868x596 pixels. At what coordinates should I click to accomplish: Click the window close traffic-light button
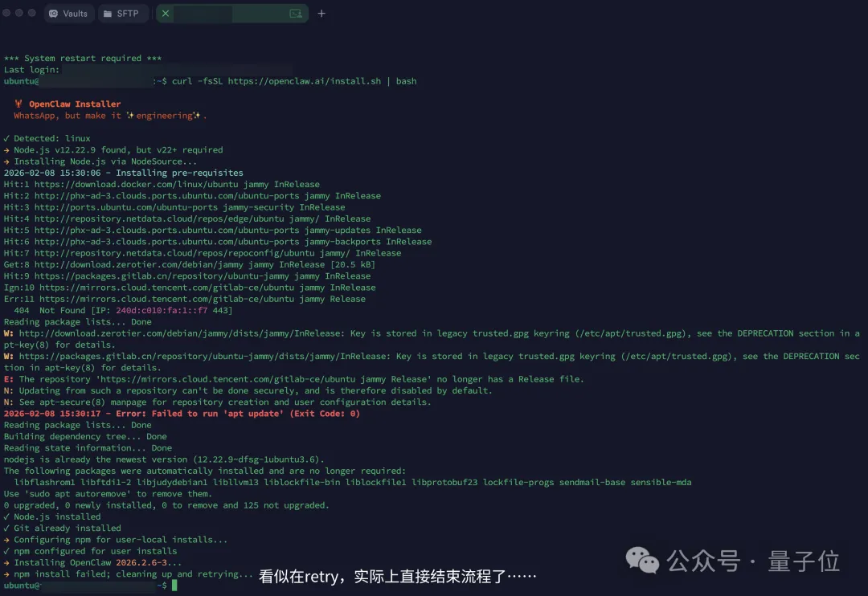(7, 14)
